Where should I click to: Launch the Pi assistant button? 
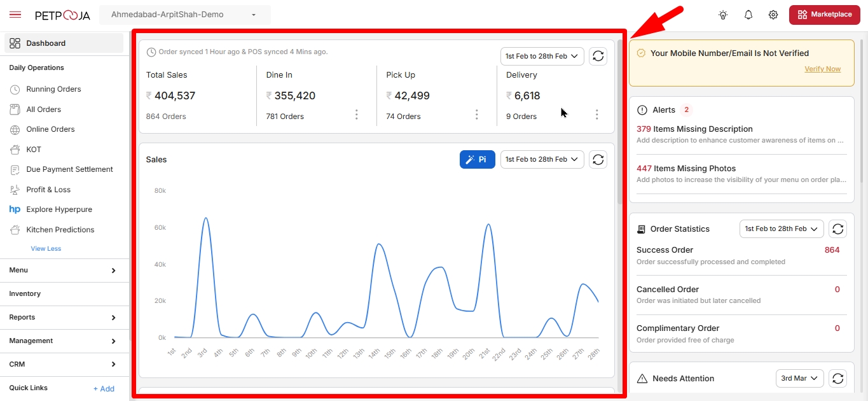(x=478, y=159)
